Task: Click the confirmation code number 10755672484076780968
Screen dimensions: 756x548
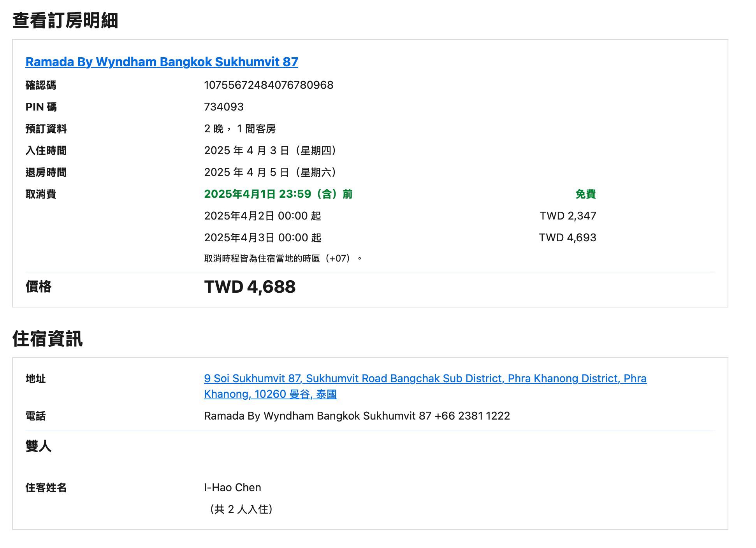Action: coord(269,85)
